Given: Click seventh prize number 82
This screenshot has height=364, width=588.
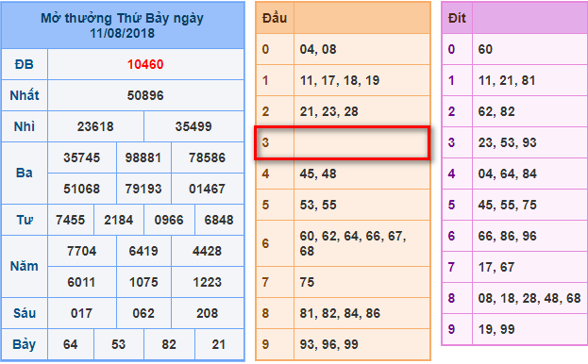Looking at the screenshot, I should (x=169, y=344).
